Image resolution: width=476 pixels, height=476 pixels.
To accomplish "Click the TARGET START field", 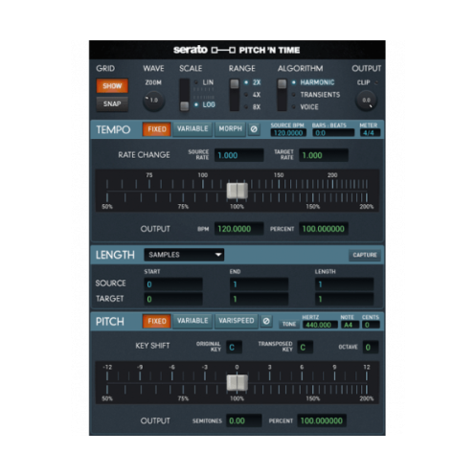I will pos(173,299).
